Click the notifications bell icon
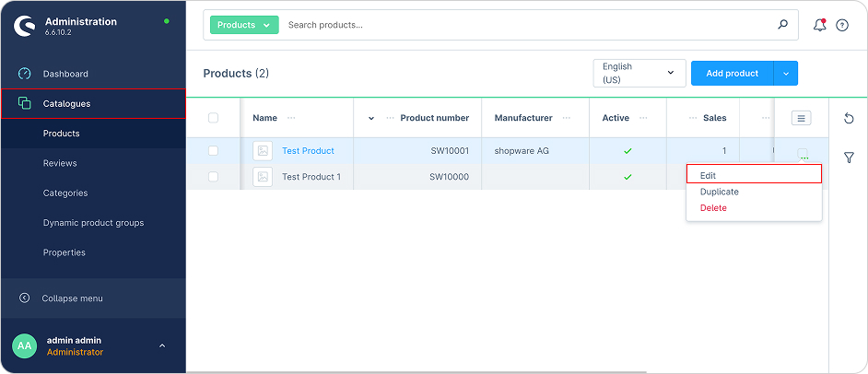 819,25
